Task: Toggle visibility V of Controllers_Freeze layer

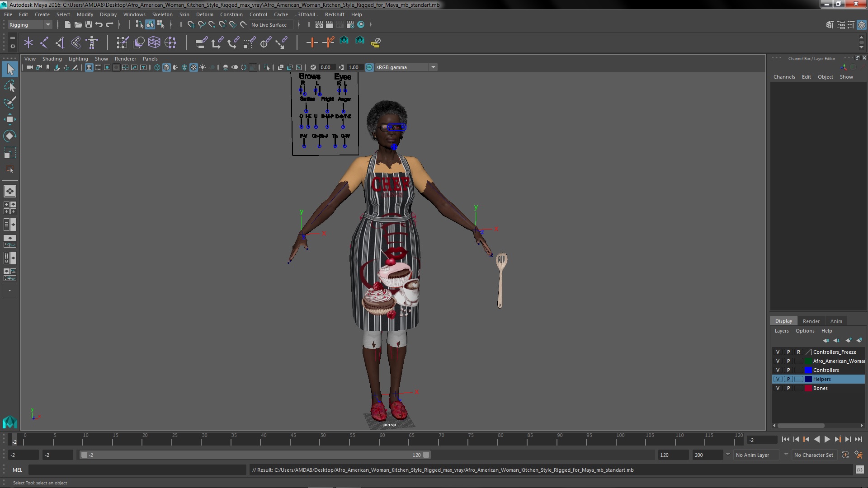Action: pos(778,352)
